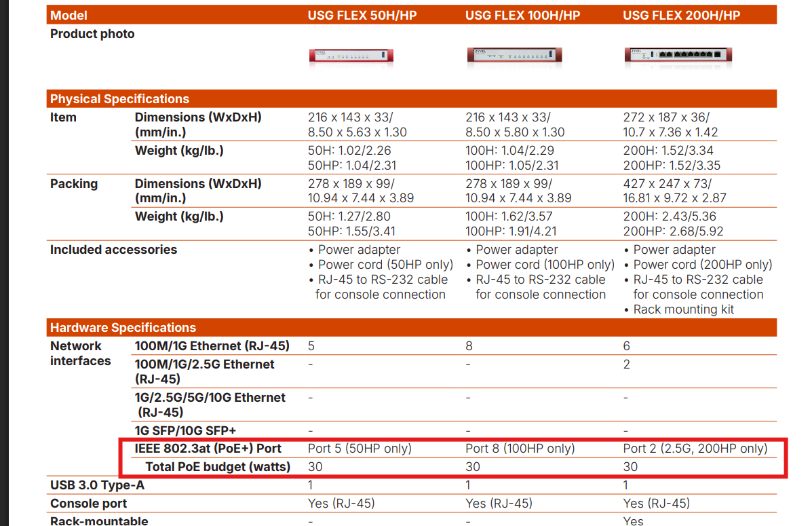This screenshot has width=812, height=526.
Task: Click the 'Power cord (200HP only)' accessory item
Action: [x=703, y=265]
